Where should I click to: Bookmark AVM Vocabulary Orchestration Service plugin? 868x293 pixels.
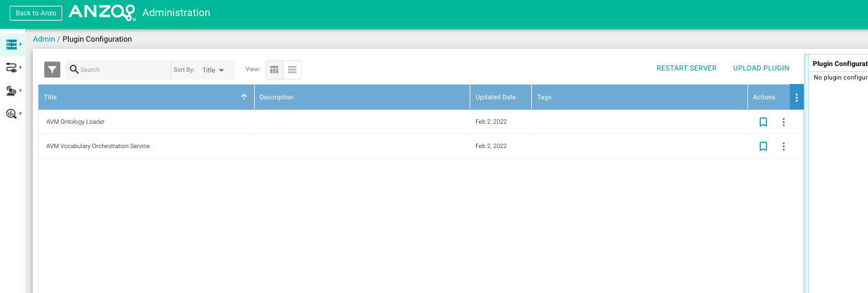point(763,146)
